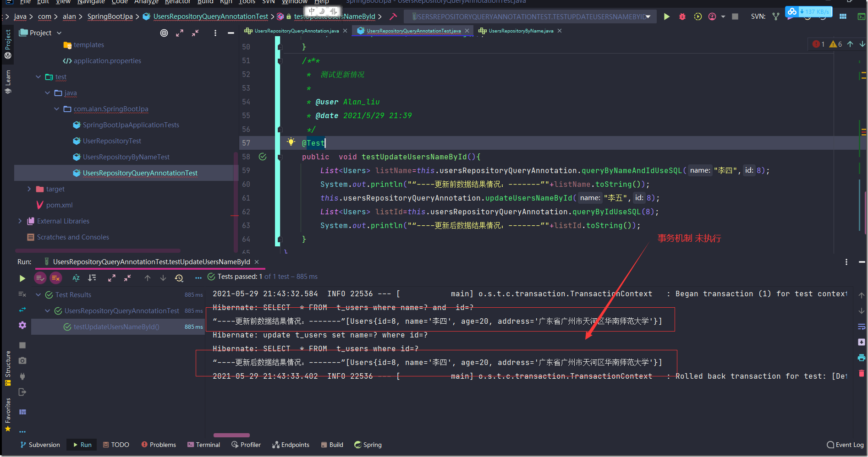Viewport: 868px width, 457px height.
Task: Switch to UsersRepositoryByName.java tab
Action: click(x=521, y=31)
